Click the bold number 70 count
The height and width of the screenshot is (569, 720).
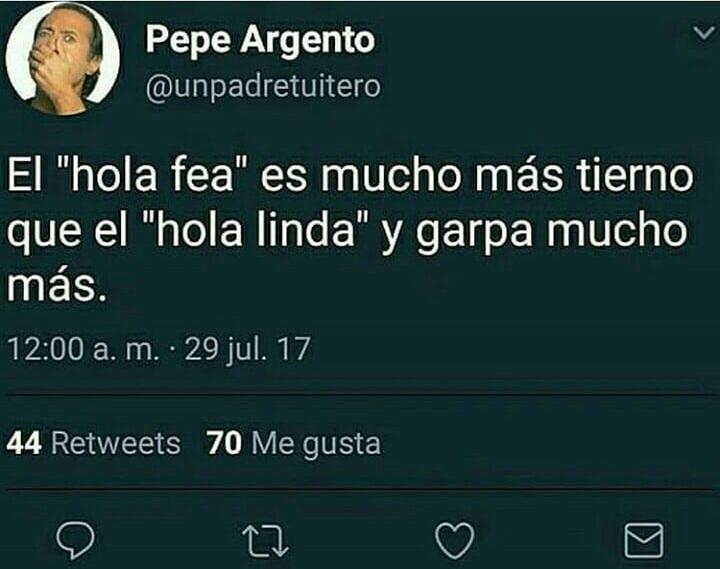click(224, 443)
